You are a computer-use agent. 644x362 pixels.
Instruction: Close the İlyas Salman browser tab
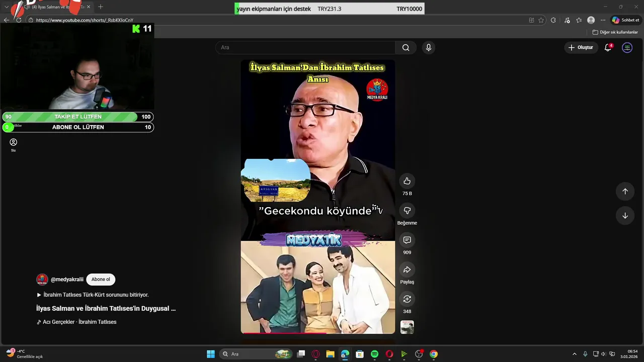pyautogui.click(x=89, y=7)
